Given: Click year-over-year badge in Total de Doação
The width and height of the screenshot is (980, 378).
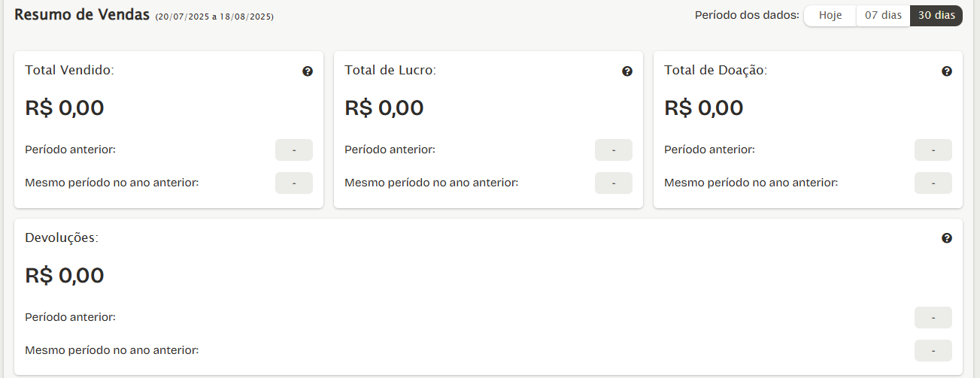Looking at the screenshot, I should point(933,183).
